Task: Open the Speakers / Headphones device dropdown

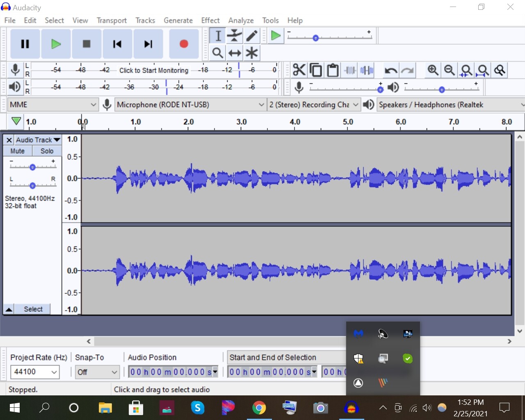Action: 451,105
